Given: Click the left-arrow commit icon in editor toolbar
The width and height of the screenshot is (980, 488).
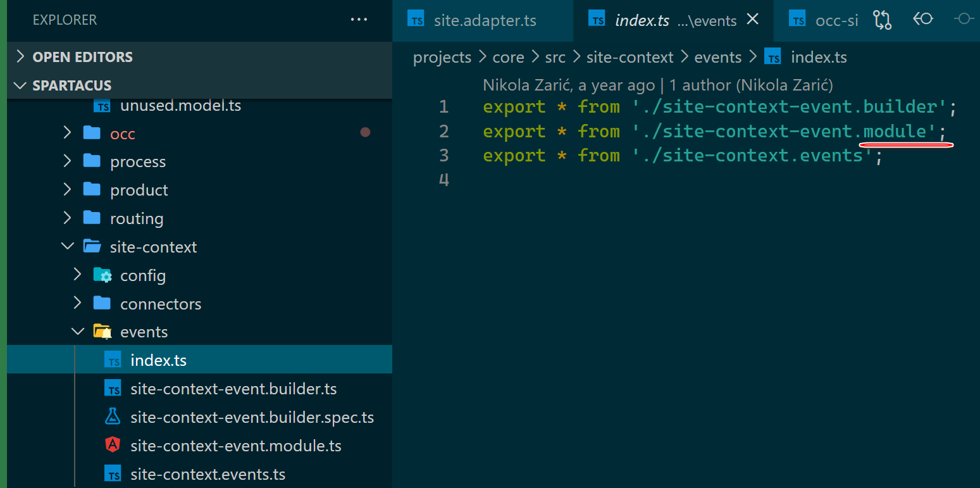Looking at the screenshot, I should pos(922,20).
